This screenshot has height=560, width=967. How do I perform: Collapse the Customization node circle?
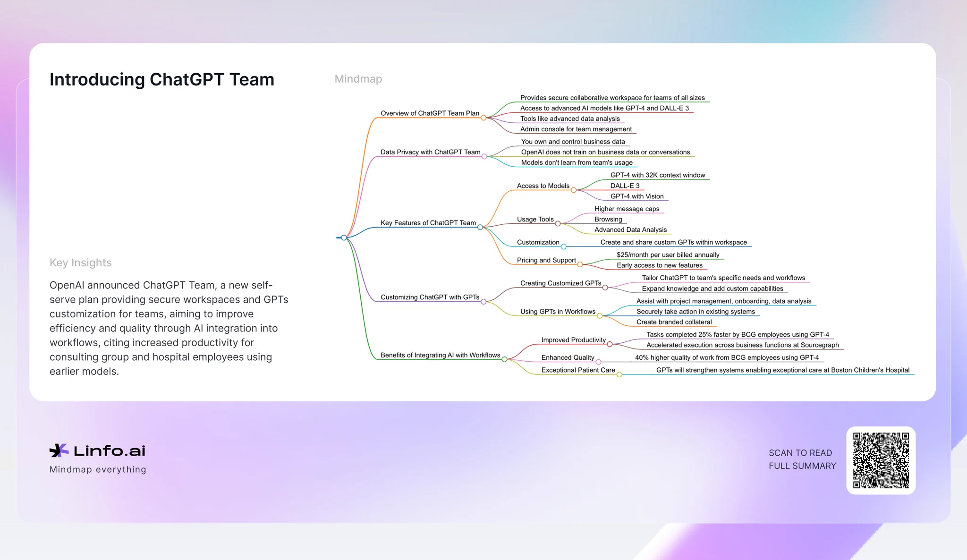tap(563, 246)
